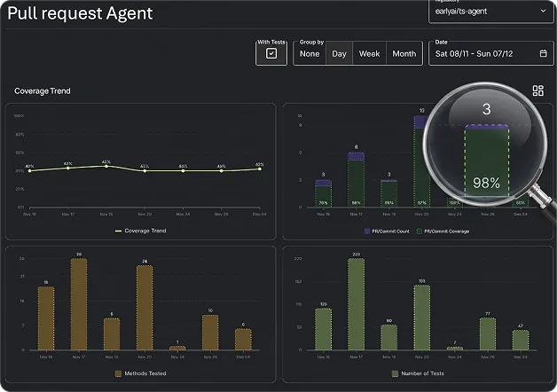Expand the earlyai/ts-agent repository dropdown
This screenshot has height=392, width=557.
point(490,12)
